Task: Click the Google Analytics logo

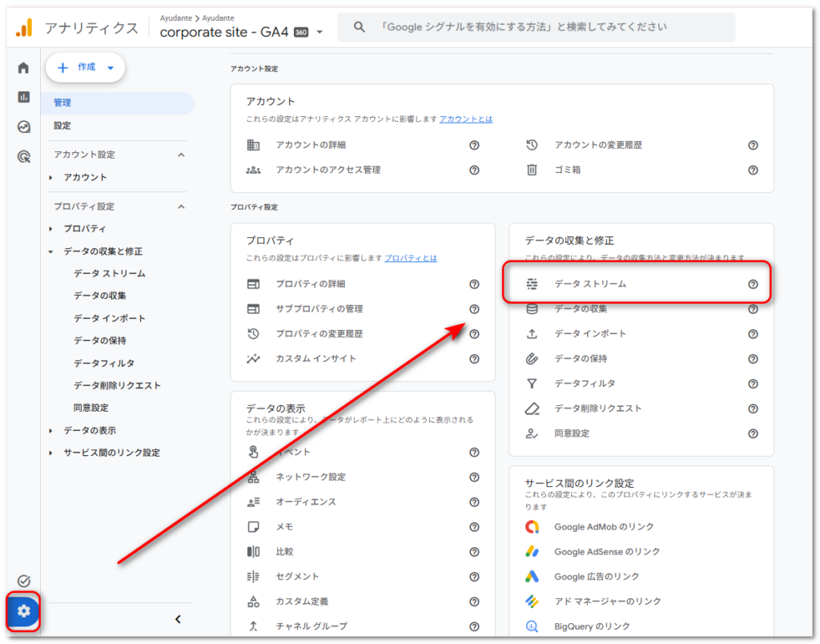Action: pyautogui.click(x=24, y=28)
